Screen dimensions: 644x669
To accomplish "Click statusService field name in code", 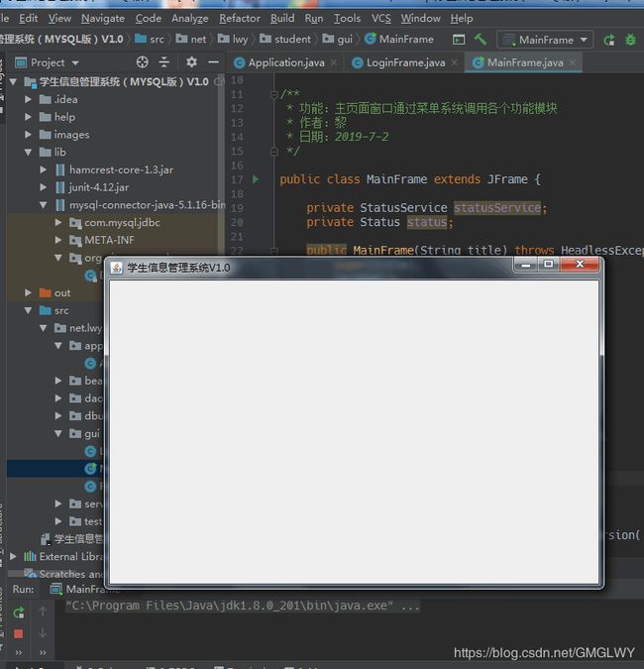I will [497, 208].
